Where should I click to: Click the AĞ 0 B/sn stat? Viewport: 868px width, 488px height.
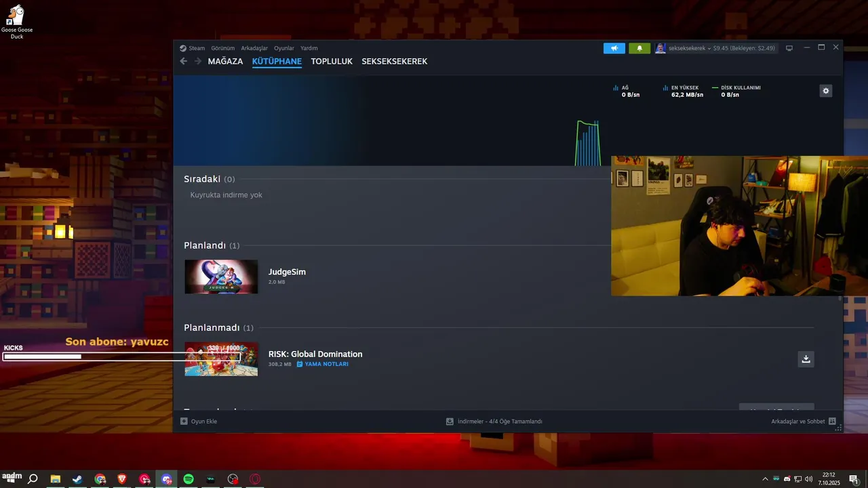click(x=626, y=91)
